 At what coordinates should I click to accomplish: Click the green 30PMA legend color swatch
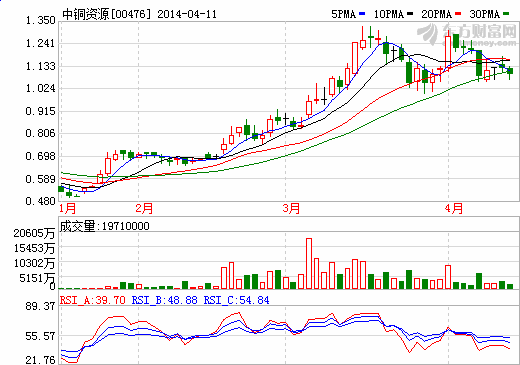point(506,14)
